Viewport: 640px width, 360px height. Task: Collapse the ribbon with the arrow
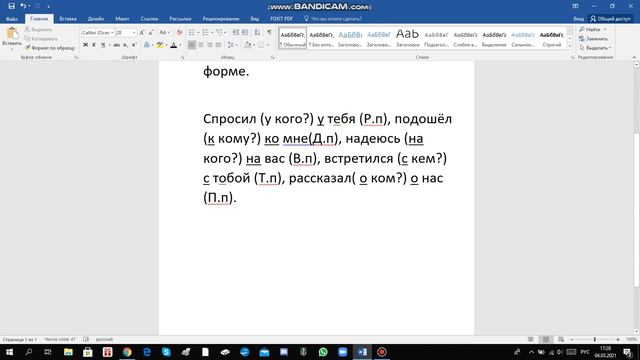point(634,58)
